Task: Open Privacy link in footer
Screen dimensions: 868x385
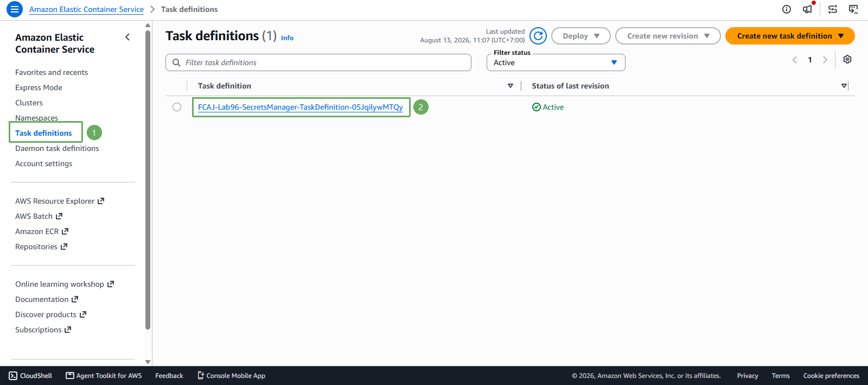Action: click(x=748, y=376)
